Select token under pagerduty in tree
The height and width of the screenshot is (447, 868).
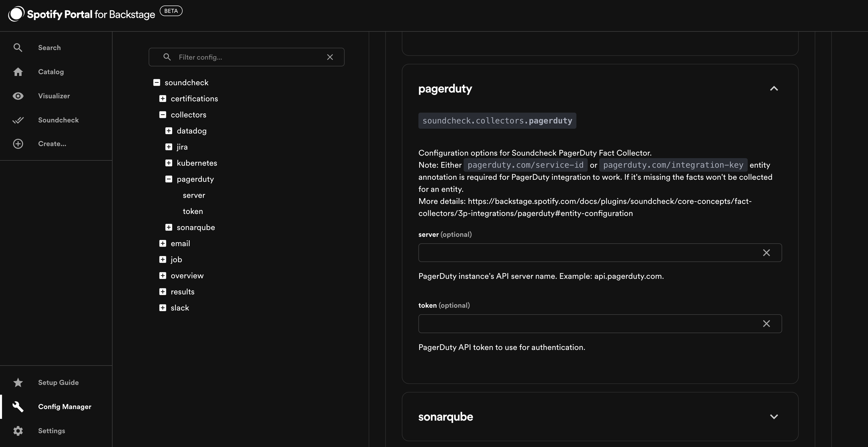193,211
